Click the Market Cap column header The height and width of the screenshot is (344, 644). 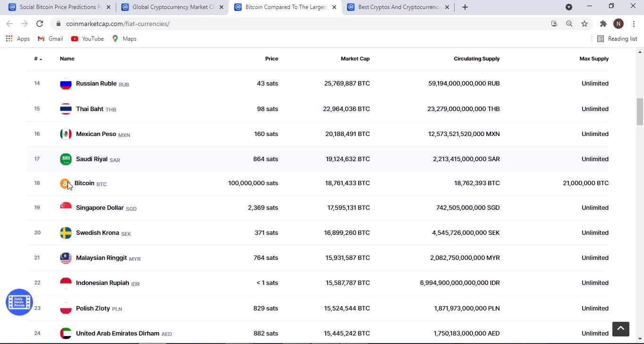[x=355, y=59]
